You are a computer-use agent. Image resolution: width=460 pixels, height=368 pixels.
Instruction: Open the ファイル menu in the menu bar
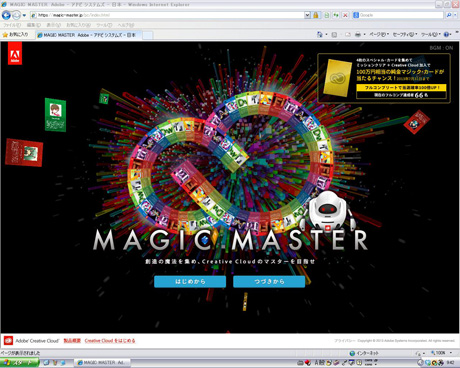[12, 25]
